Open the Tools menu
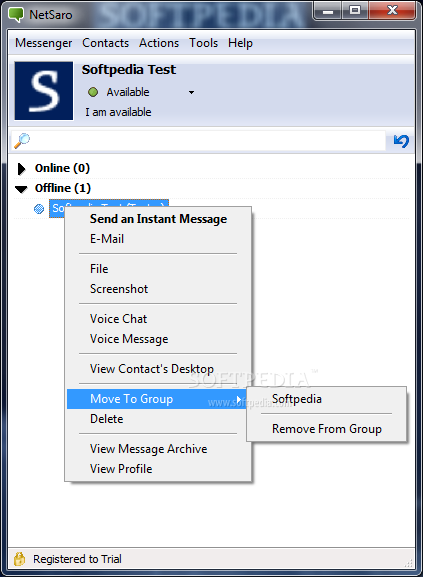 point(203,43)
